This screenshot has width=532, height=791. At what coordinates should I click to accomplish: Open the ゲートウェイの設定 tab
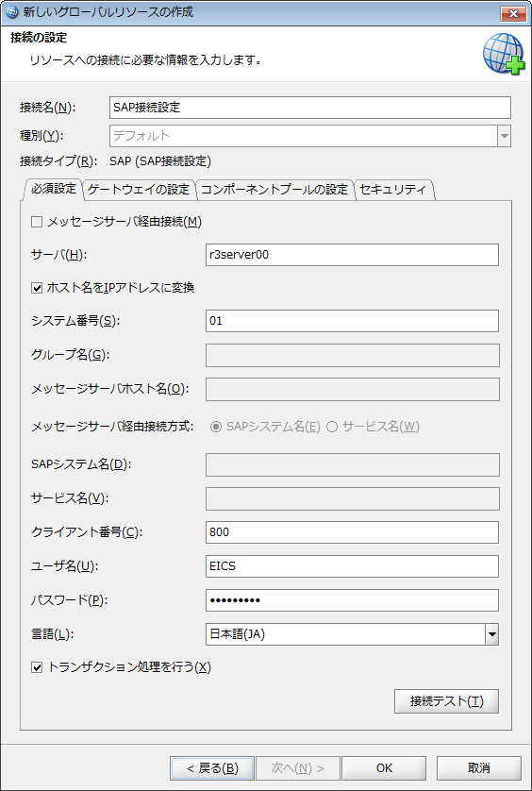(x=139, y=190)
